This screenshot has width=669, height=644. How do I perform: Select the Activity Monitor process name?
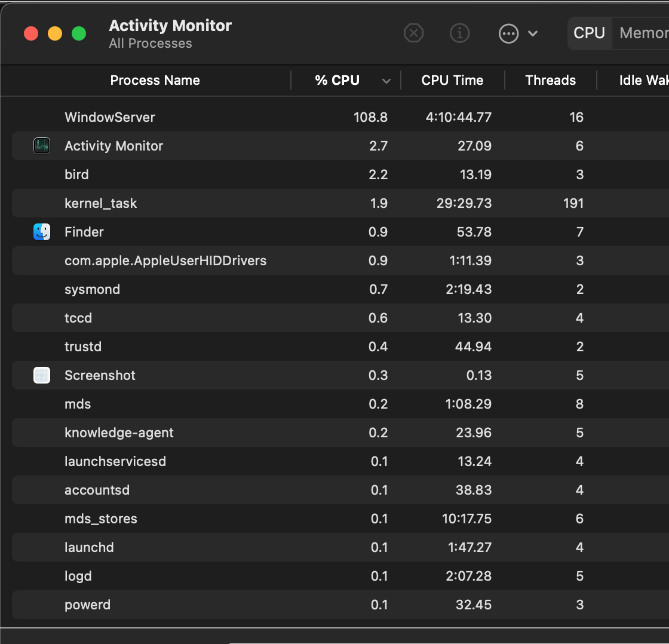(x=113, y=146)
